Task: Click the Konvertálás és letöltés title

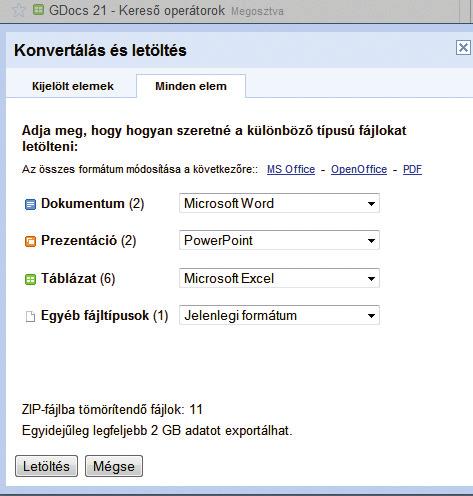Action: coord(100,50)
